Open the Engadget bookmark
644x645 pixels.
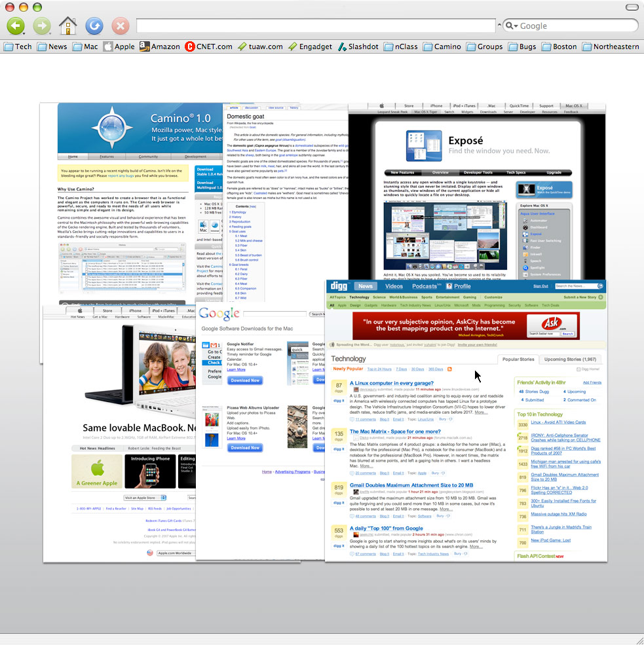[311, 46]
